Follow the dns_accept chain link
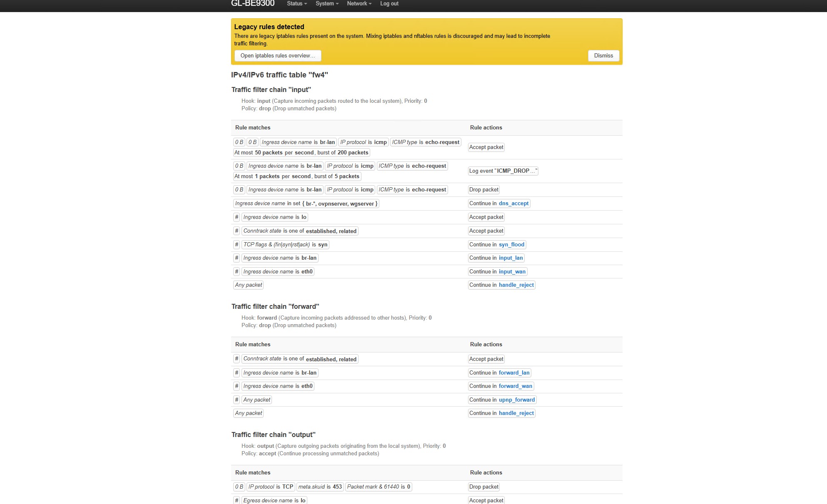This screenshot has width=827, height=504. coord(513,204)
